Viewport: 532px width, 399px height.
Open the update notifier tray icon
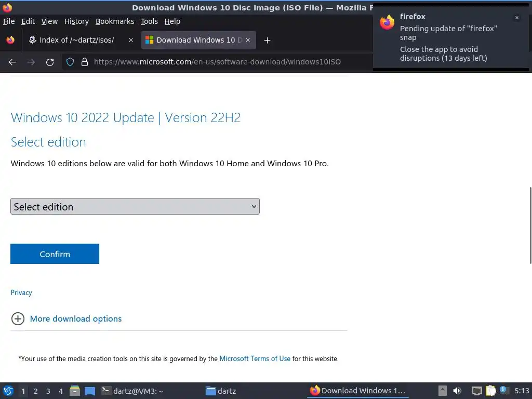coord(504,390)
